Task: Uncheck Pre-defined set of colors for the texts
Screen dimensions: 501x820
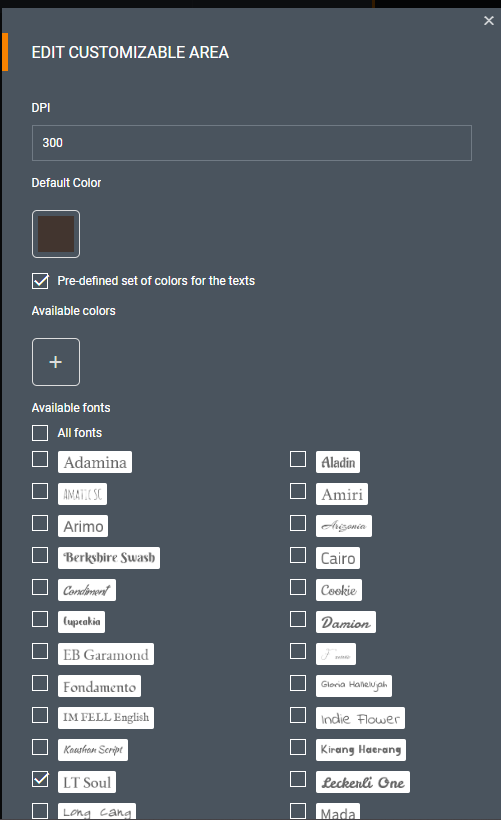Action: 40,281
